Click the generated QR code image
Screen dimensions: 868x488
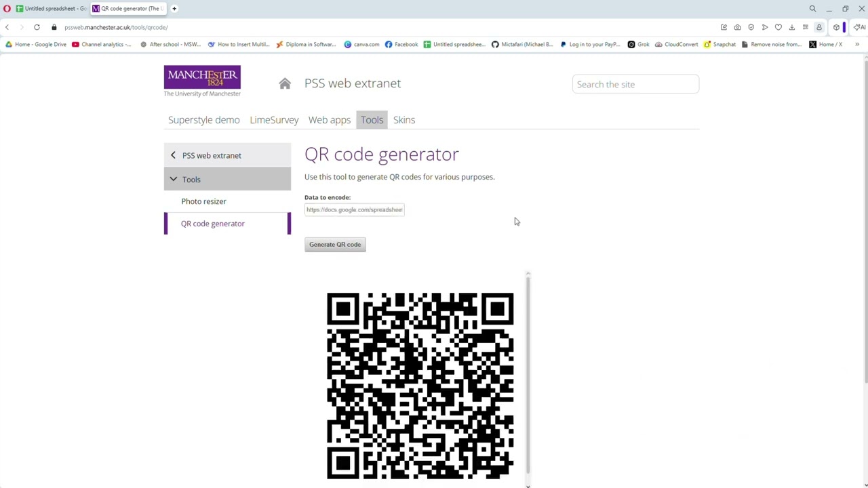[x=420, y=386]
